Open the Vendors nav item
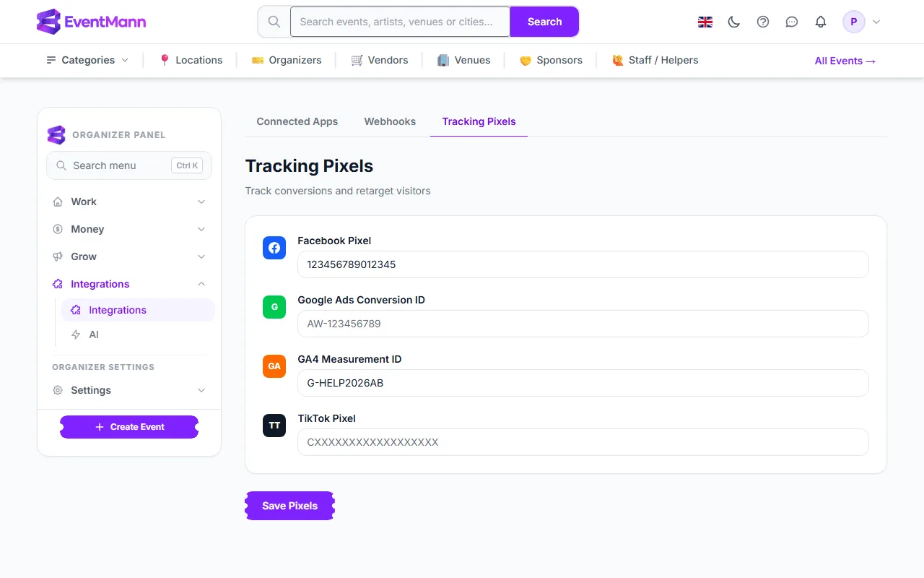This screenshot has width=924, height=578. tap(380, 60)
